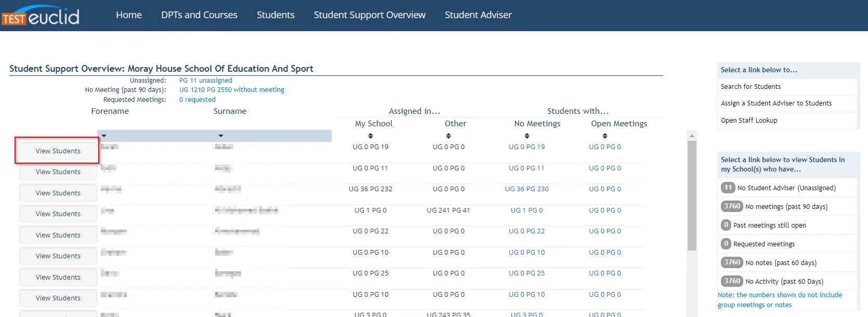This screenshot has height=317, width=868.
Task: Select Search for Students in side panel
Action: tap(751, 87)
